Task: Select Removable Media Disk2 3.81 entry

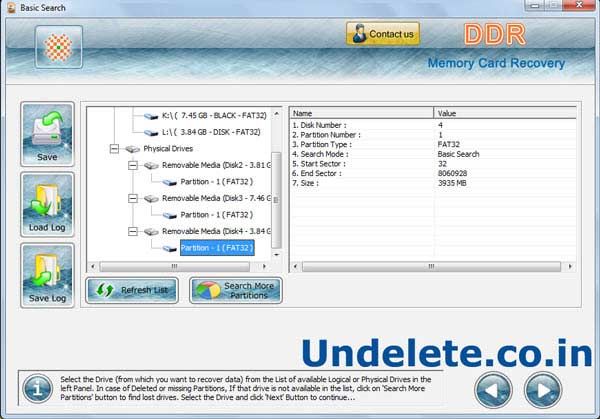Action: (216, 165)
